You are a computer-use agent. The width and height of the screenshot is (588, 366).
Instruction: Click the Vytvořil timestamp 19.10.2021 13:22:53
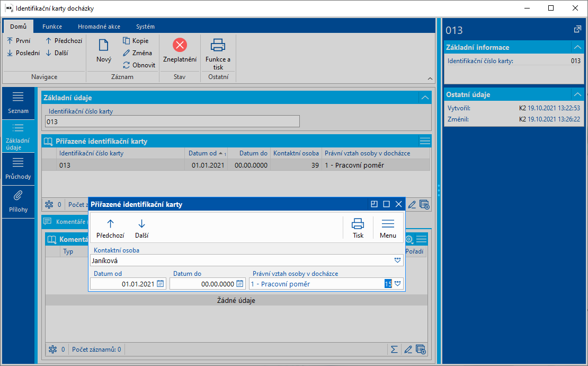coord(554,108)
